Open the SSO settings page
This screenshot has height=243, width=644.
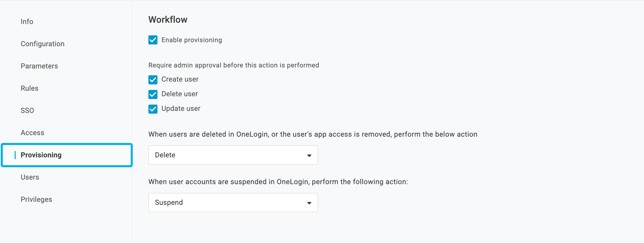(x=28, y=110)
